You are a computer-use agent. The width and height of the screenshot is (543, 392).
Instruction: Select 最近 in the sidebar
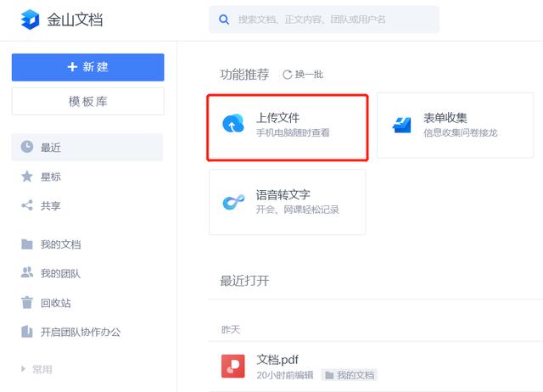[87, 147]
